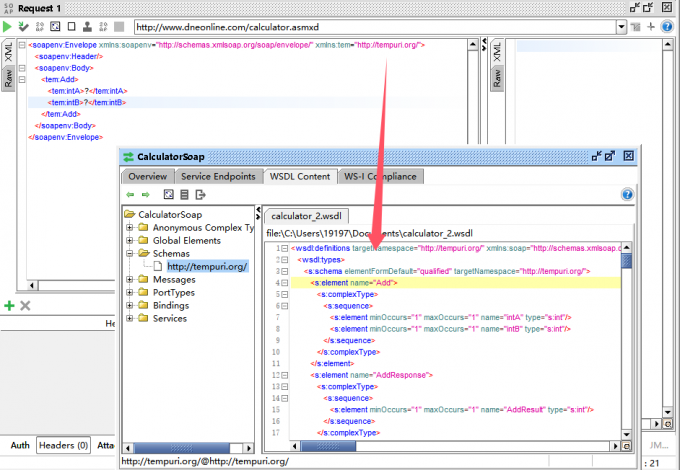The image size is (680, 470).
Task: Click the person-shaped mock service icon
Action: click(x=87, y=27)
